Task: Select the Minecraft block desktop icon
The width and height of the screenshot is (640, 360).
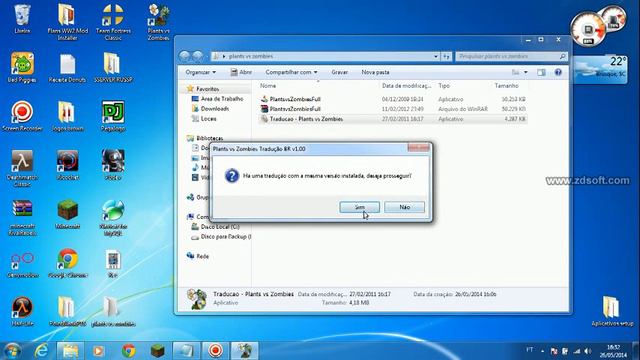Action: (67, 214)
